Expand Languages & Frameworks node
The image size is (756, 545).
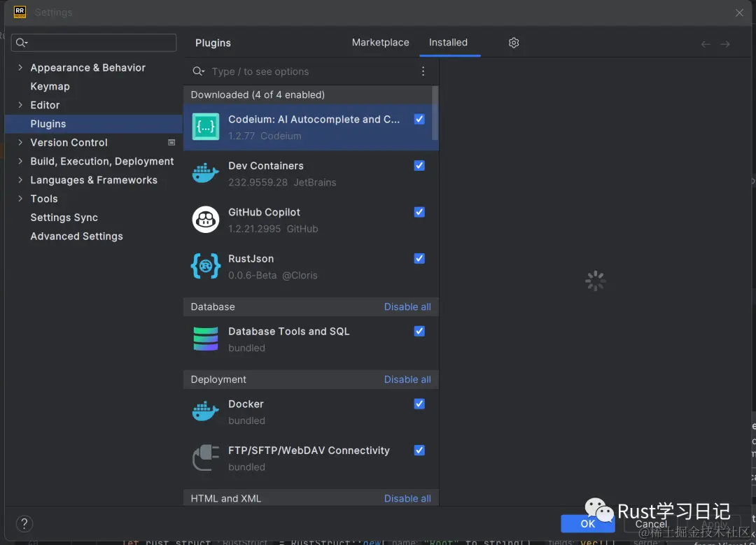click(x=20, y=180)
